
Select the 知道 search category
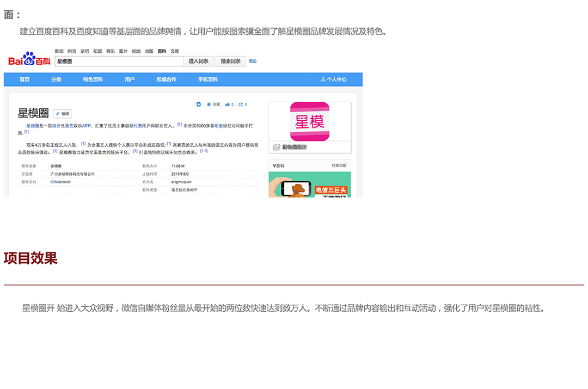[97, 51]
